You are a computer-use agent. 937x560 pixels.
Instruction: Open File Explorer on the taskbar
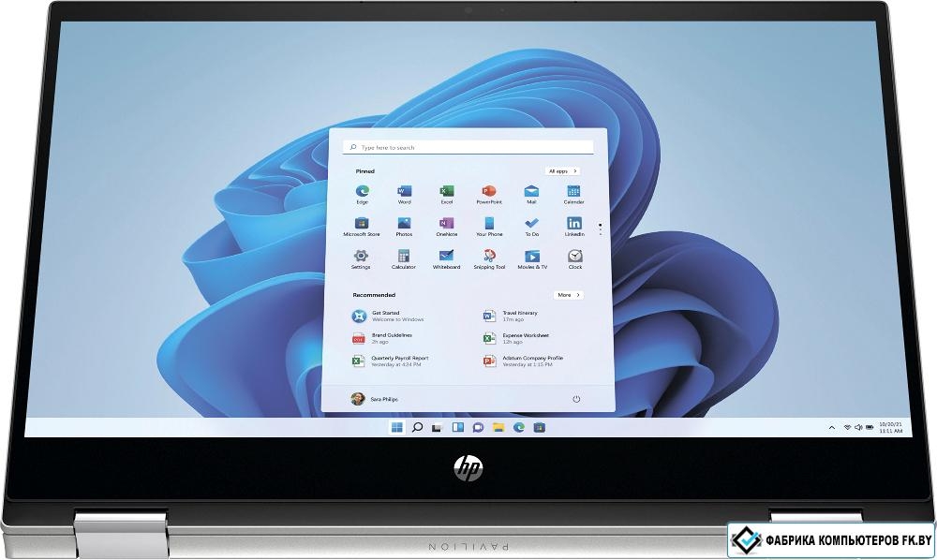[x=498, y=427]
